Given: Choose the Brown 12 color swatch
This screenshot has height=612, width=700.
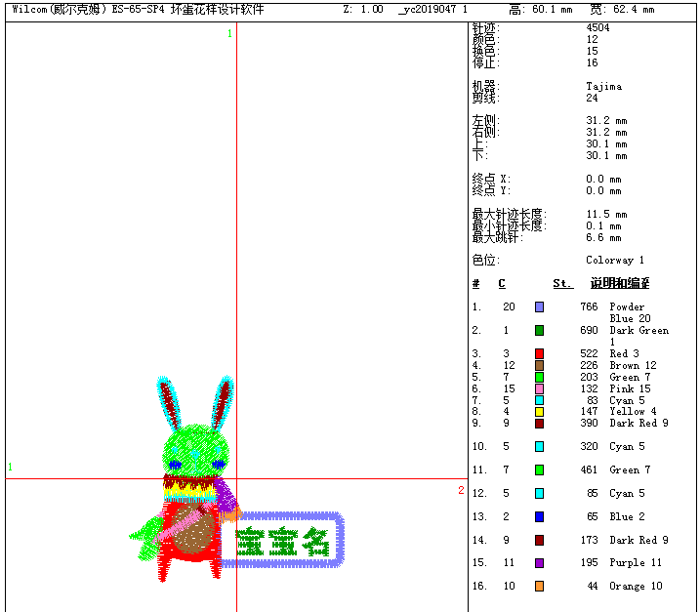Looking at the screenshot, I should (539, 365).
